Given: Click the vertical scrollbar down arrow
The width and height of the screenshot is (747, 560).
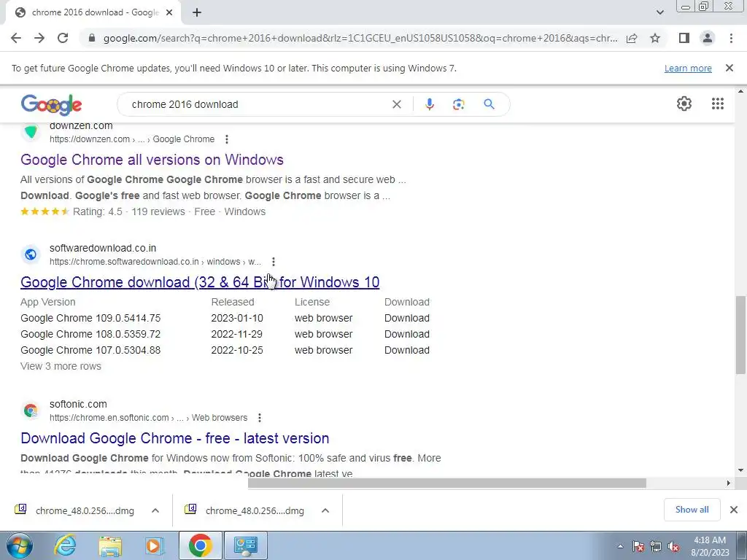Looking at the screenshot, I should pos(740,470).
